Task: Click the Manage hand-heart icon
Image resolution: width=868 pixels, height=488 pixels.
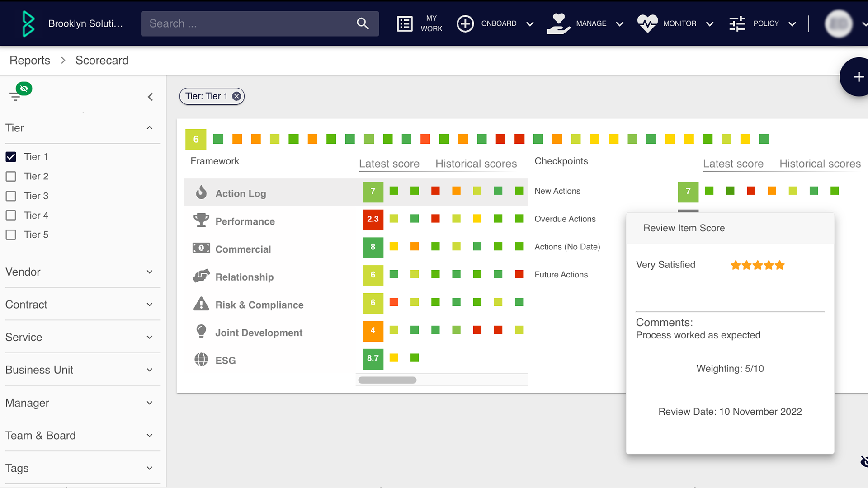Action: 558,23
